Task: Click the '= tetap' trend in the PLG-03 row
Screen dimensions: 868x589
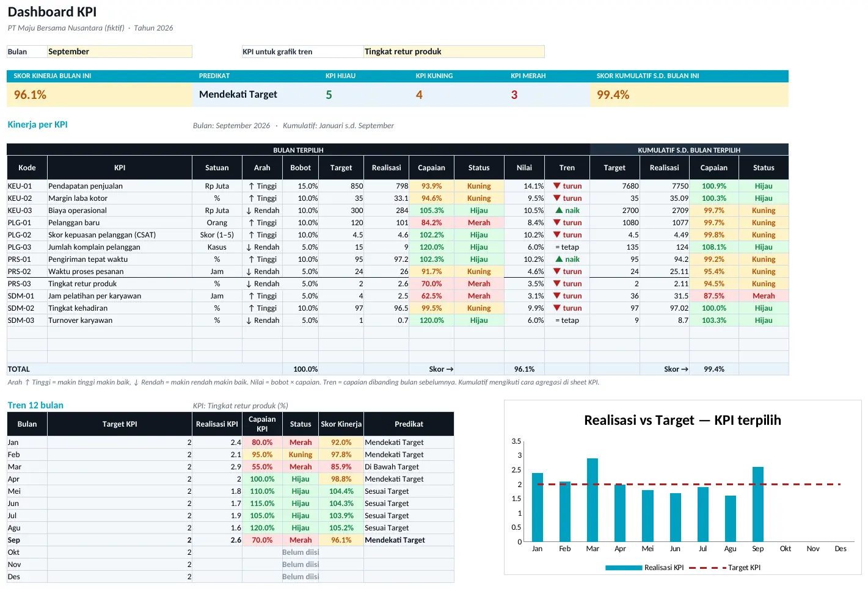Action: point(567,247)
